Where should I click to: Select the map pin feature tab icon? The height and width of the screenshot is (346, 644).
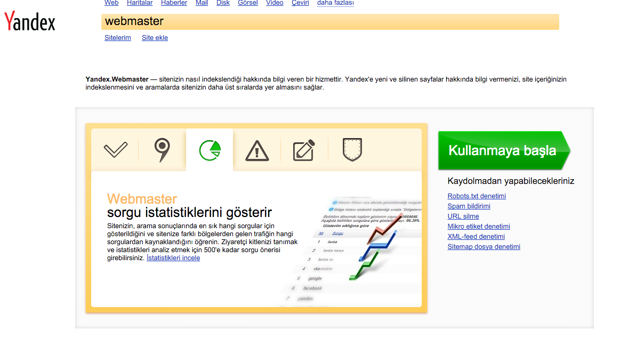162,150
